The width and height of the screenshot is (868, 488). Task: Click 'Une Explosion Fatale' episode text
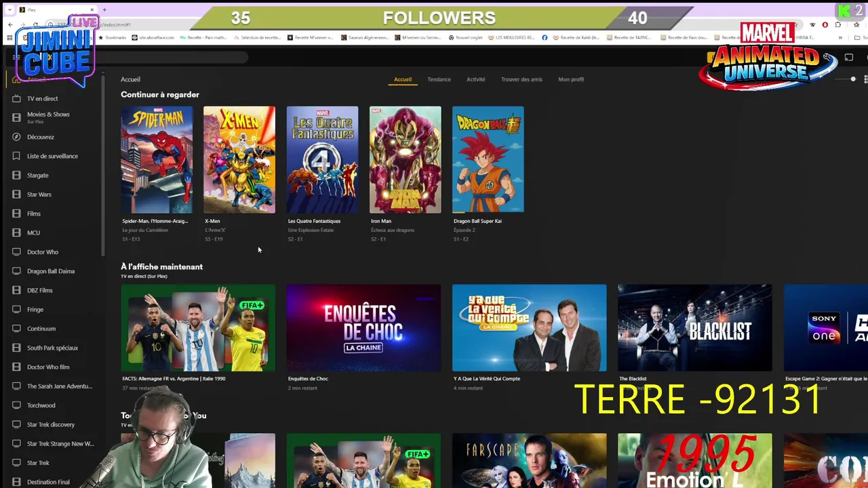pos(311,230)
